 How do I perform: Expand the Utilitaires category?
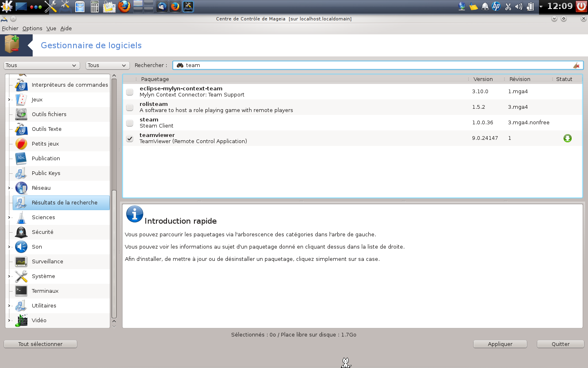coord(9,305)
